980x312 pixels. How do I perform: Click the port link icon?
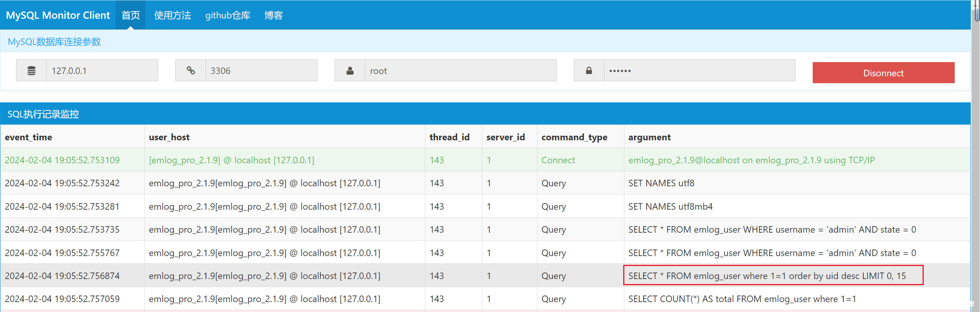click(x=191, y=71)
